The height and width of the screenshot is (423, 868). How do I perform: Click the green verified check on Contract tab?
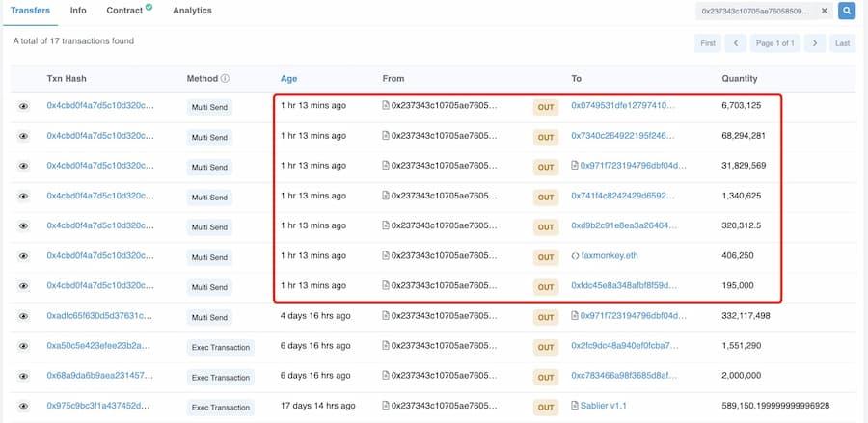149,7
